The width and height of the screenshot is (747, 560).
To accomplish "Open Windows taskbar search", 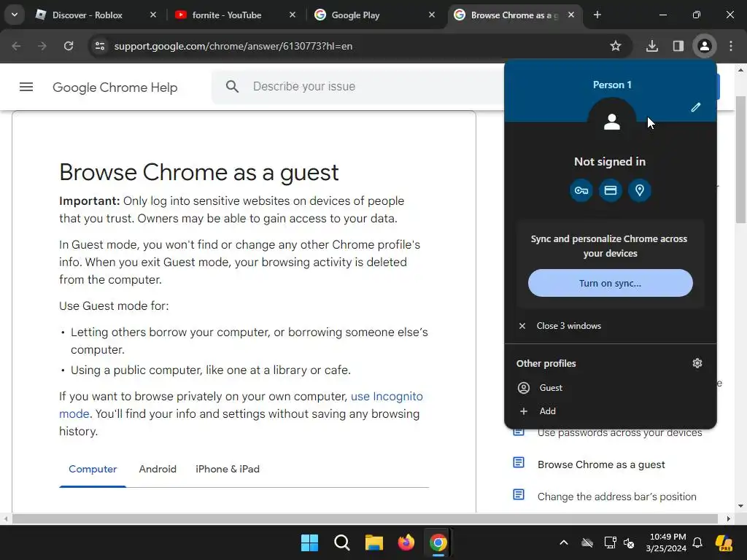I will (342, 542).
